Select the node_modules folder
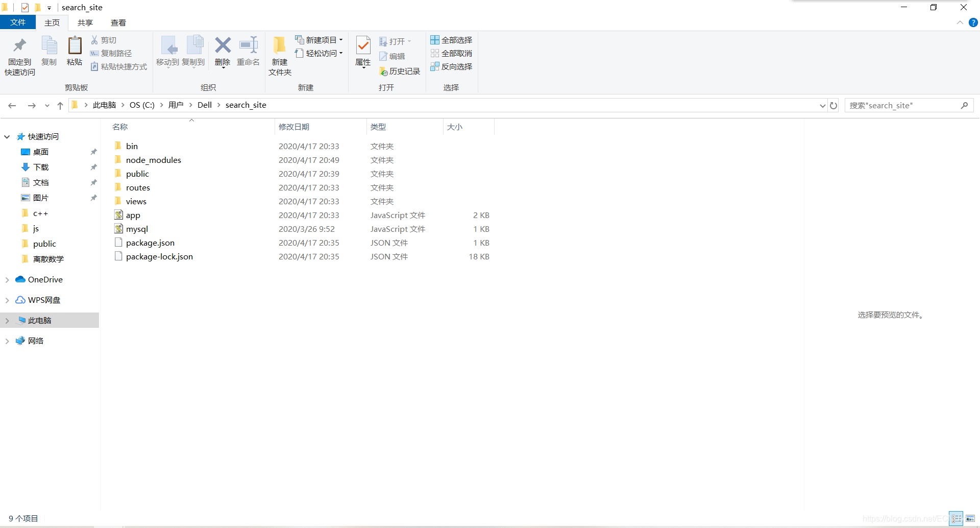This screenshot has width=980, height=528. coord(154,160)
